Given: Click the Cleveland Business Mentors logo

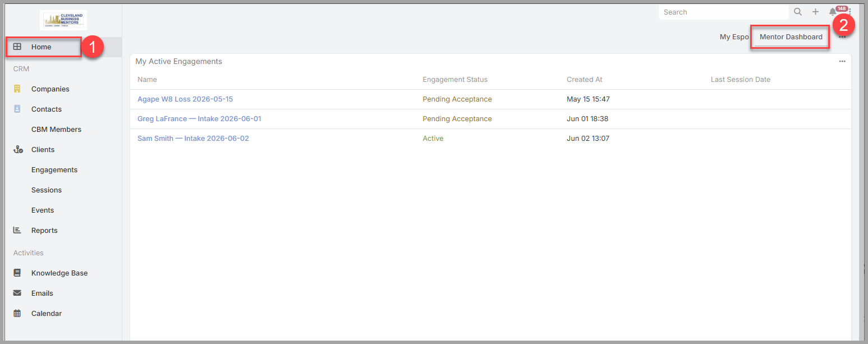Looking at the screenshot, I should point(63,20).
